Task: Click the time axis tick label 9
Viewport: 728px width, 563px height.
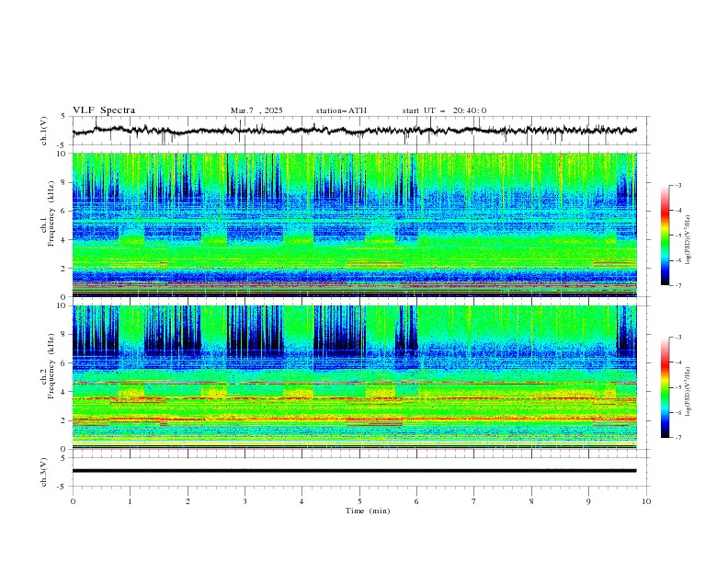Action: (x=588, y=501)
